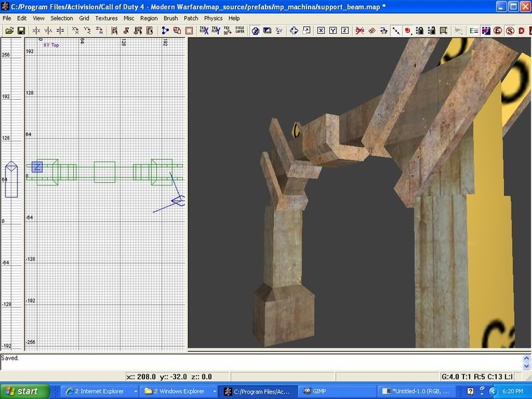Save the map with the floppy disk icon
The width and height of the screenshot is (532, 399).
pyautogui.click(x=21, y=31)
